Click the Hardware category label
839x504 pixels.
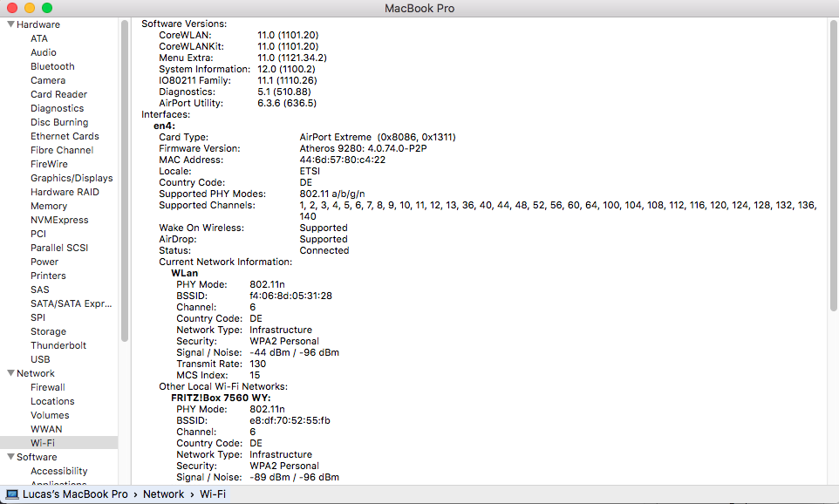[x=38, y=24]
